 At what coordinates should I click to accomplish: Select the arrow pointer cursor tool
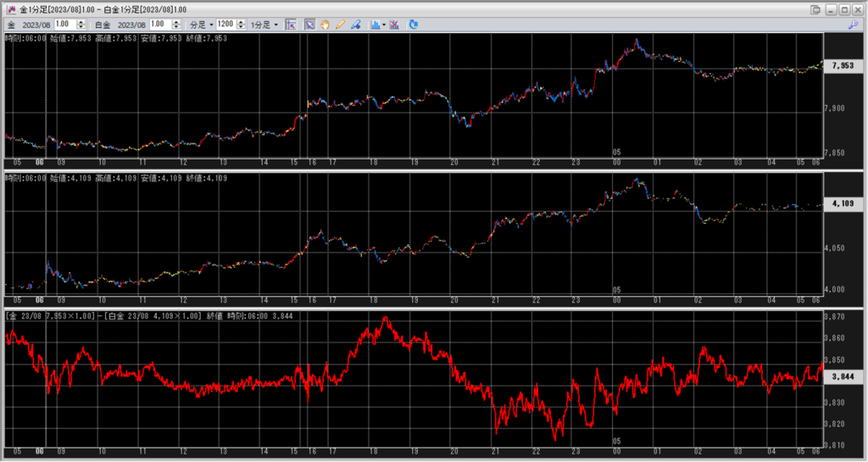(x=309, y=25)
